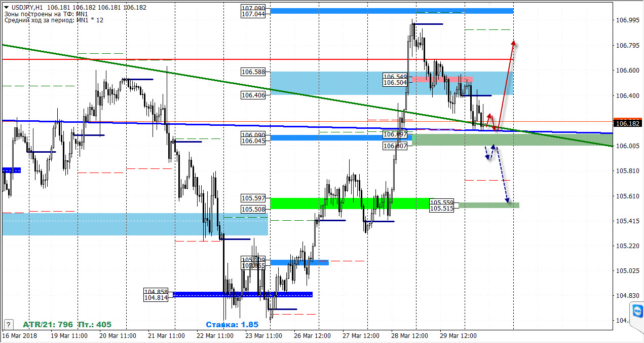Click the 28 Mar 12:00 time label

pyautogui.click(x=409, y=336)
